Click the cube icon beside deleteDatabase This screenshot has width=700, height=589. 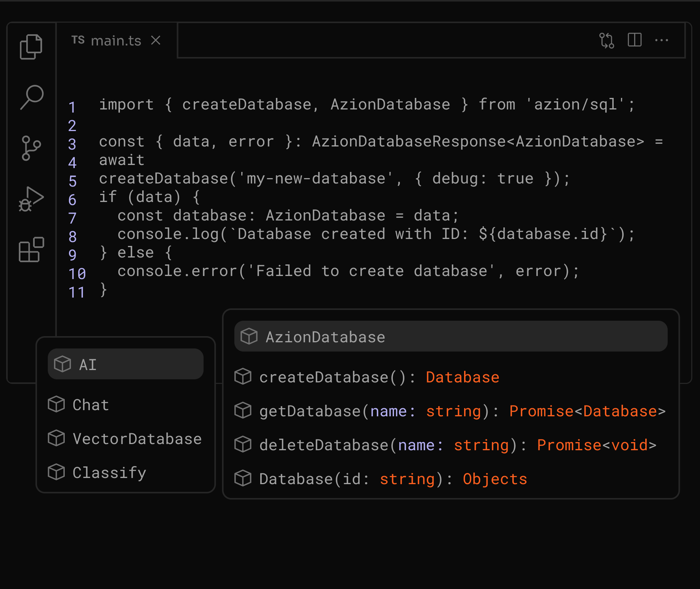pos(243,444)
